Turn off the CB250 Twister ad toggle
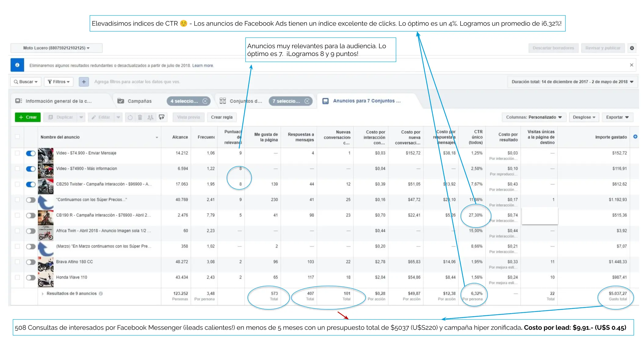The height and width of the screenshot is (362, 644). (31, 185)
